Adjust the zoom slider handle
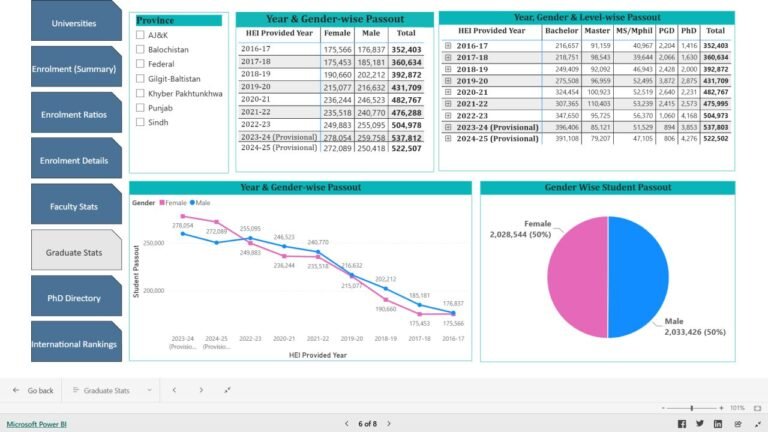Viewport: 768px width, 432px height. 692,408
